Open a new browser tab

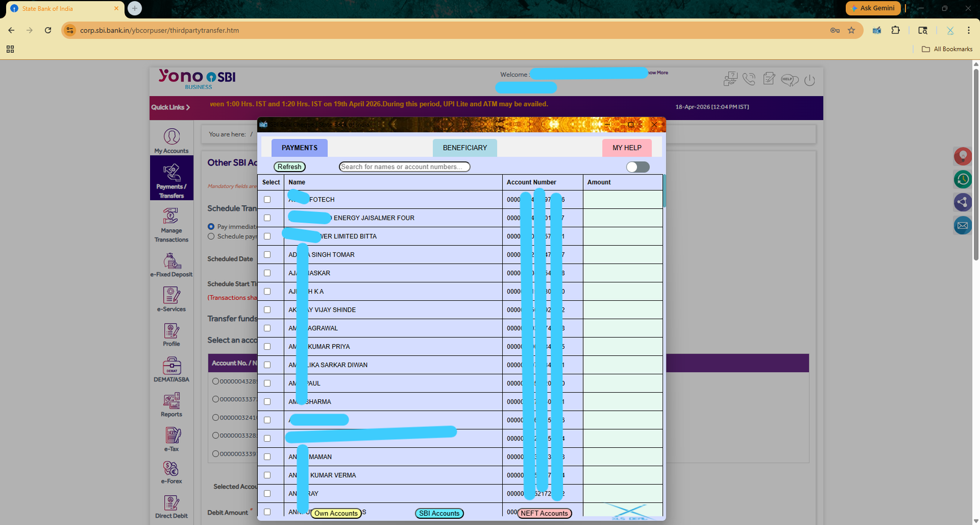[x=135, y=9]
